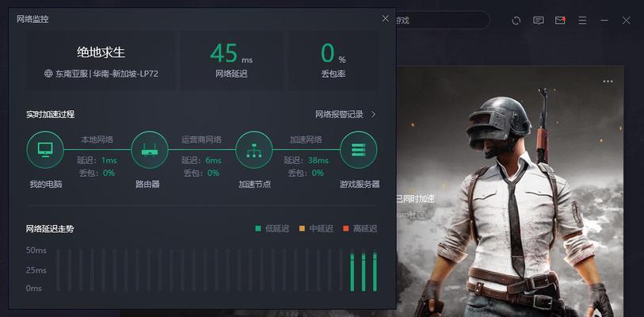Click the 6ms carrier network delay value

pos(213,160)
